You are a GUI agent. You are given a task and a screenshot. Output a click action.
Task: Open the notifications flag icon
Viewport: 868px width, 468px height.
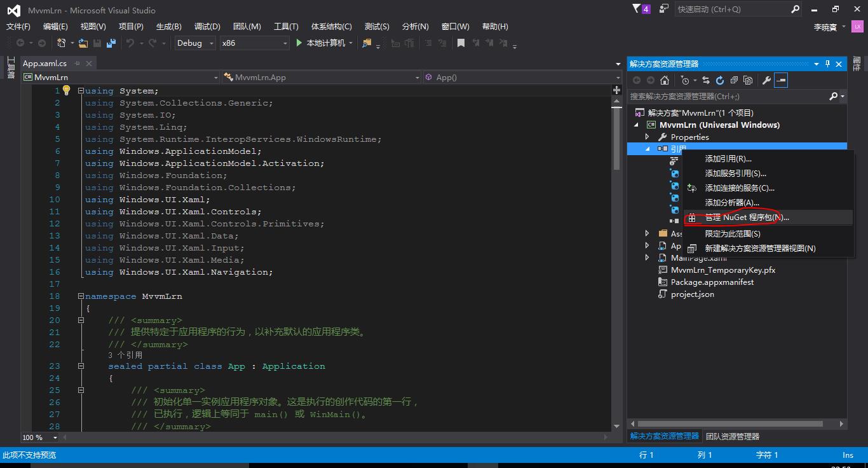coord(637,9)
